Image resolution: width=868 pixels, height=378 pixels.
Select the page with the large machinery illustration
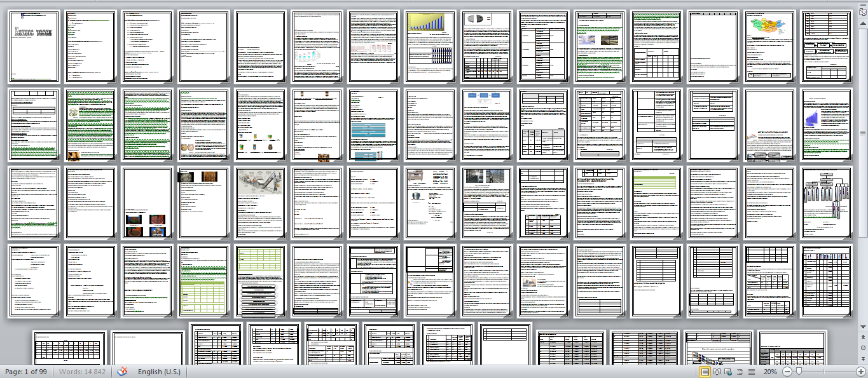(x=261, y=203)
